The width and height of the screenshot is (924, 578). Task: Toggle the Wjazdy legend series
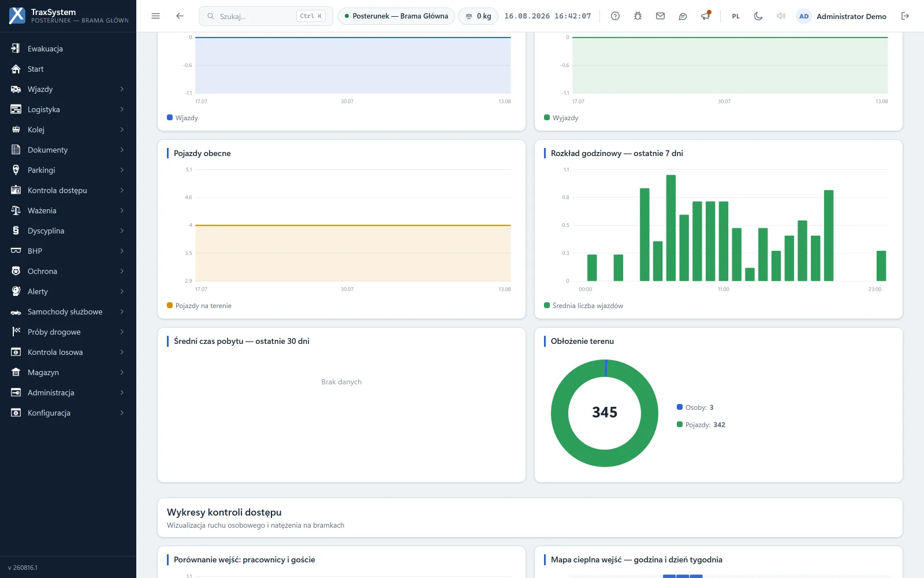pos(182,118)
